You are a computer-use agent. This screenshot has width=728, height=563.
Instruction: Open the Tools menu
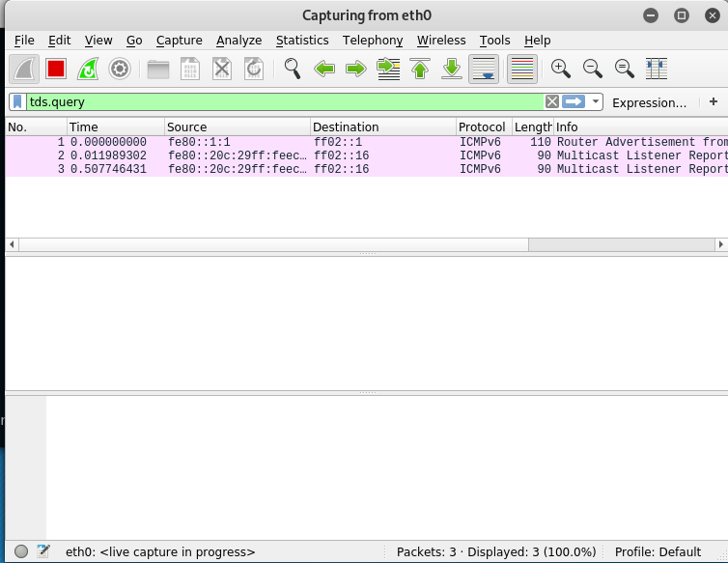[x=495, y=41]
